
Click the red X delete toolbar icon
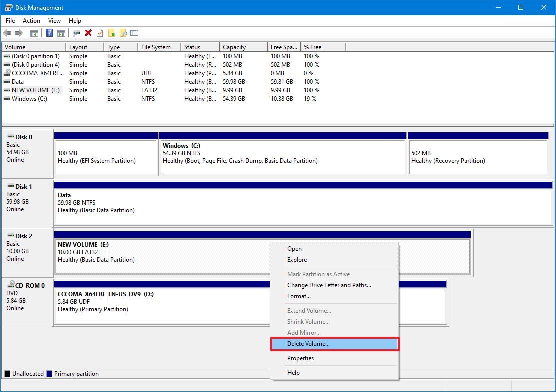coord(88,33)
